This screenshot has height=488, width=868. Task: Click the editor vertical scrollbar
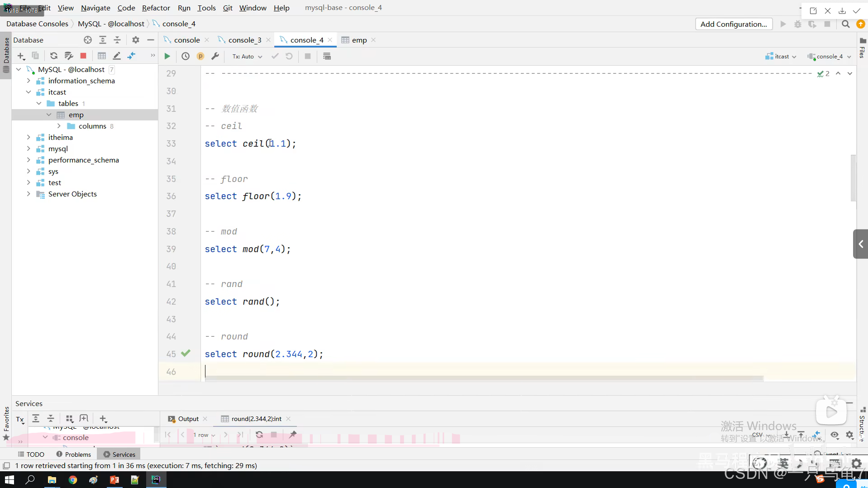(x=853, y=178)
